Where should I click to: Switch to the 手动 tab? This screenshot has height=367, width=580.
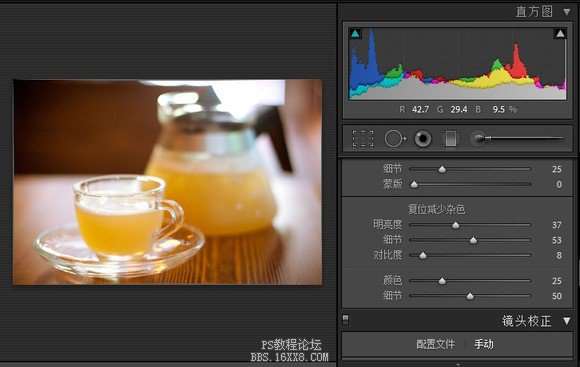pyautogui.click(x=484, y=344)
